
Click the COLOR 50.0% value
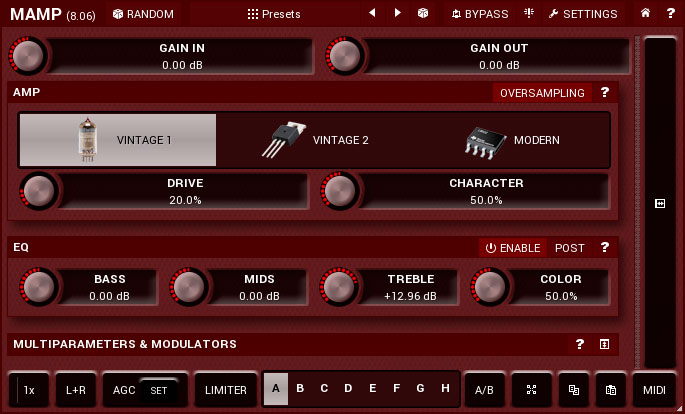click(x=561, y=296)
